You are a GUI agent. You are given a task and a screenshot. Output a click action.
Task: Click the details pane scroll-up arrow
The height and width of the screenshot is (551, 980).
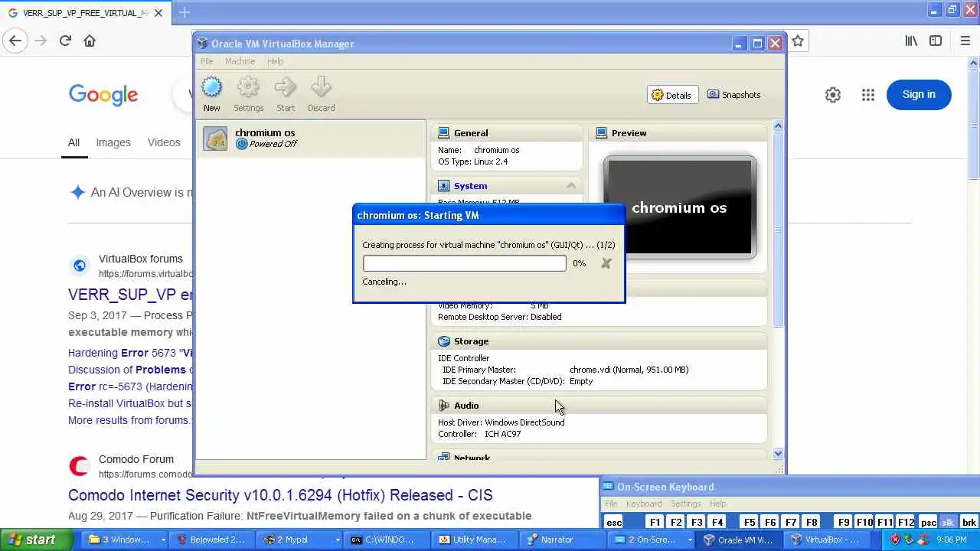click(778, 126)
